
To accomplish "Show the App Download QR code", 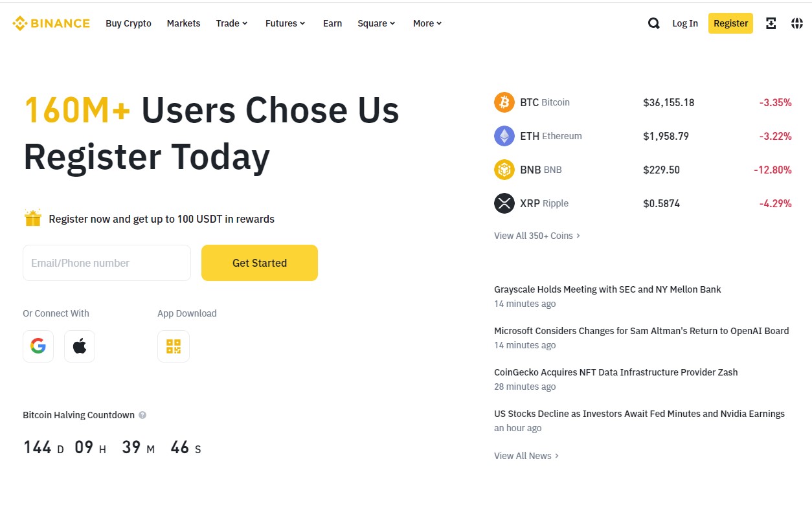I will (174, 346).
